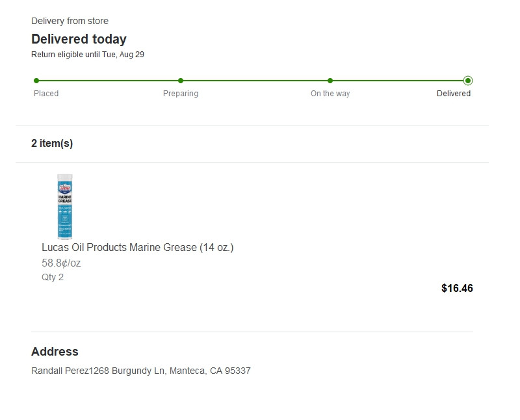Screen dimensions: 520x420
Task: Click the $16.46 price
Action: coord(457,288)
